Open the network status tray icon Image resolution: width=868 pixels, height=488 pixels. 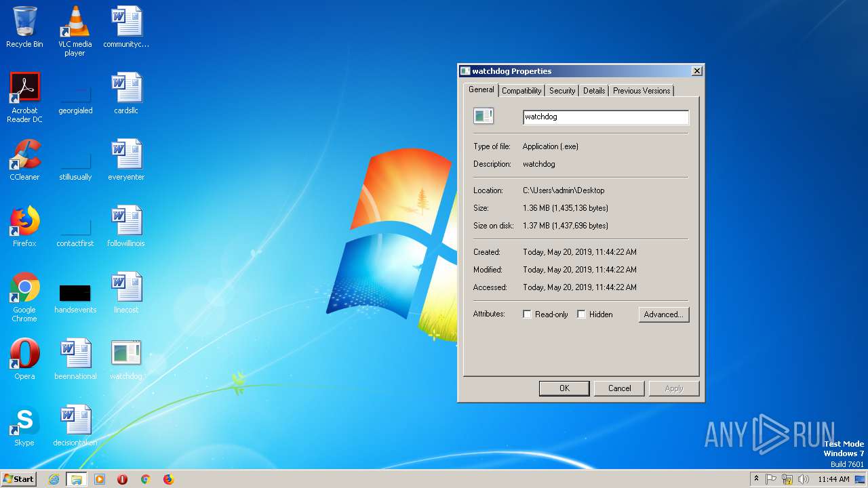click(x=787, y=479)
